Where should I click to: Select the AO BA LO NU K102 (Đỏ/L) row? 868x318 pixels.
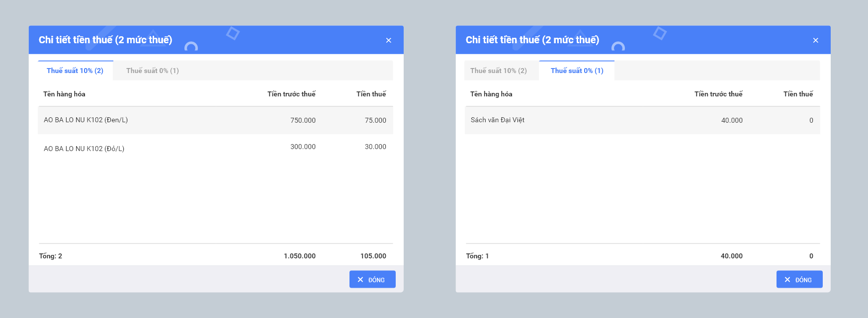[x=84, y=149]
